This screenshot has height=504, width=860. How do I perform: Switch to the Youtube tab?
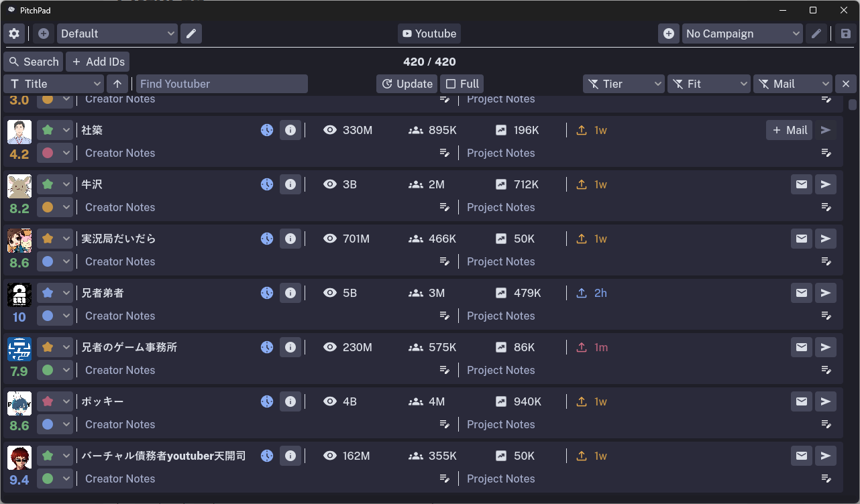pos(429,34)
